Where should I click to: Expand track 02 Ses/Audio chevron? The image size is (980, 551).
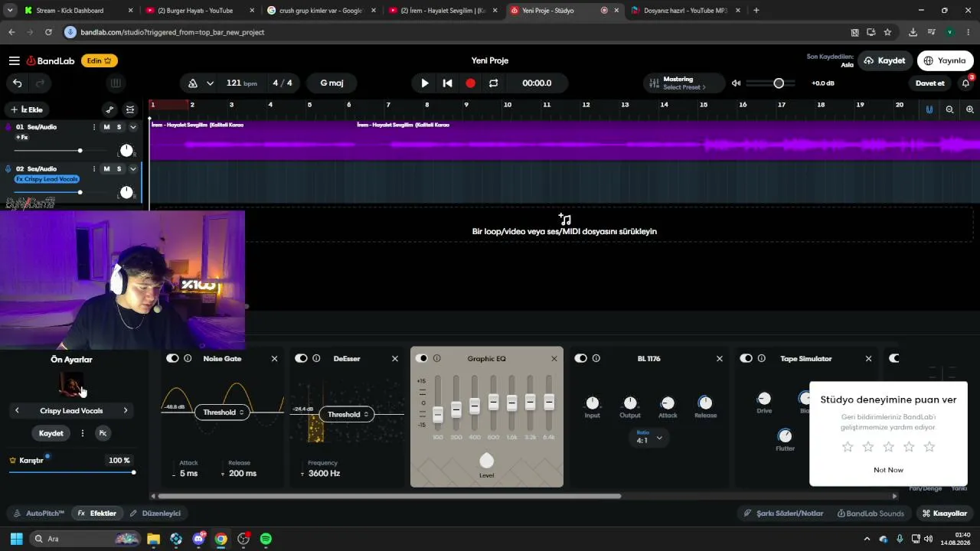point(132,168)
